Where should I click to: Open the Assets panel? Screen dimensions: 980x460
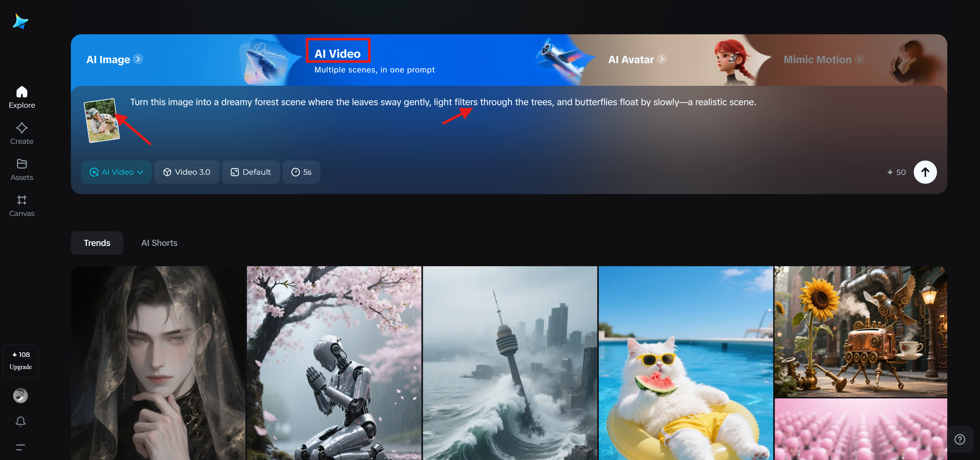point(21,169)
